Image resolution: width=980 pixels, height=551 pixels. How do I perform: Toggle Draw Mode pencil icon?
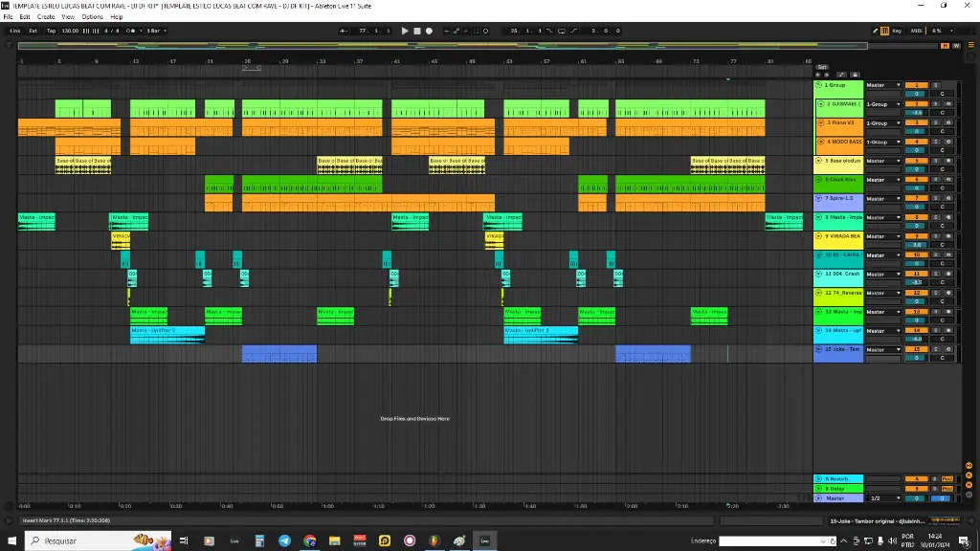tap(875, 31)
